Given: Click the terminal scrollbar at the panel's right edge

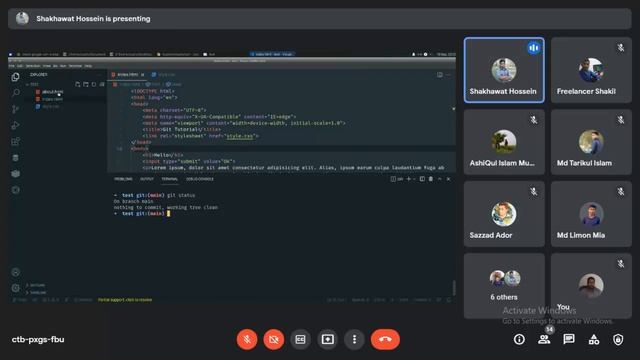Looking at the screenshot, I should coord(454,287).
